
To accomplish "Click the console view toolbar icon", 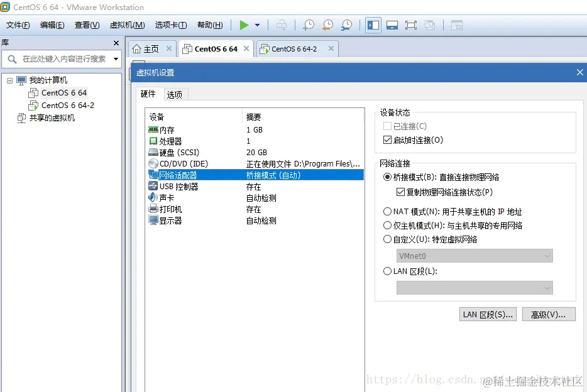I will click(457, 25).
